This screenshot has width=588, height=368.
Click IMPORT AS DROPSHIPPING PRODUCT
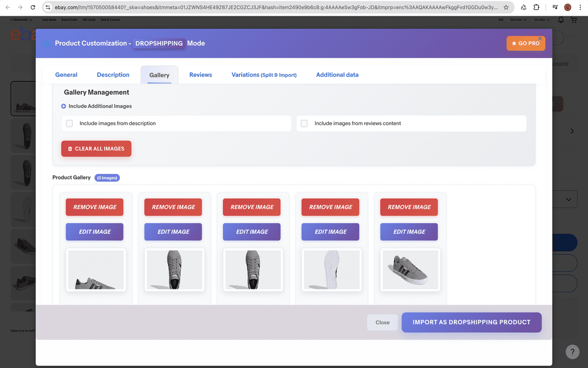point(471,322)
